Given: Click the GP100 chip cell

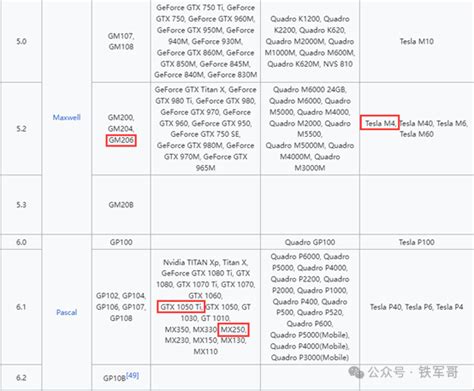Looking at the screenshot, I should coord(121,242).
